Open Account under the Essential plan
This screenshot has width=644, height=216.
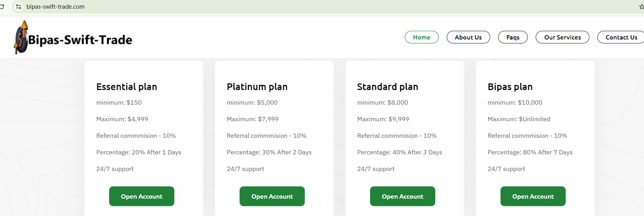142,196
